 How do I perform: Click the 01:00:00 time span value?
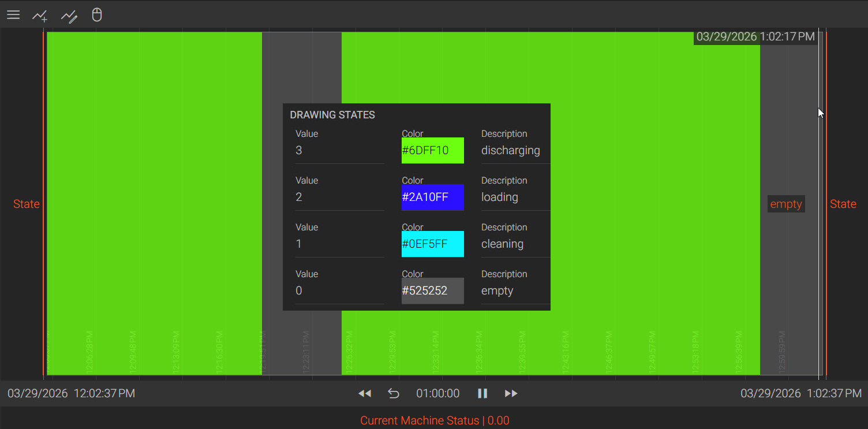[438, 393]
